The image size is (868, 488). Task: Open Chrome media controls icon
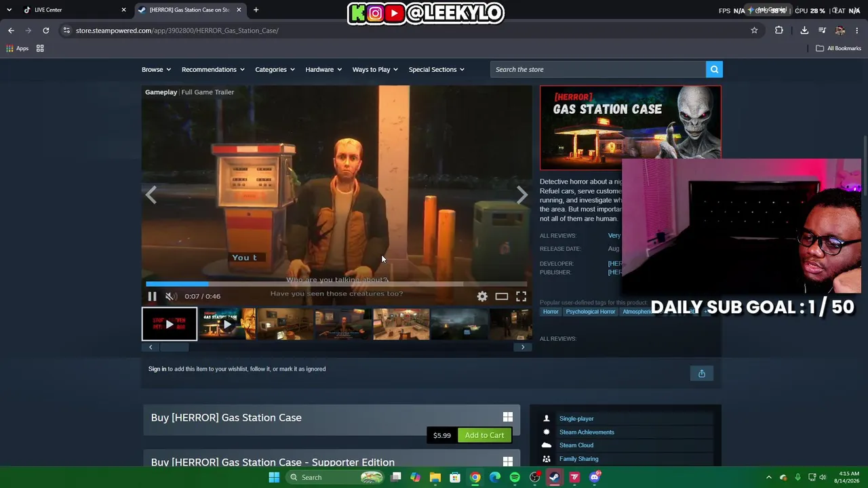822,30
